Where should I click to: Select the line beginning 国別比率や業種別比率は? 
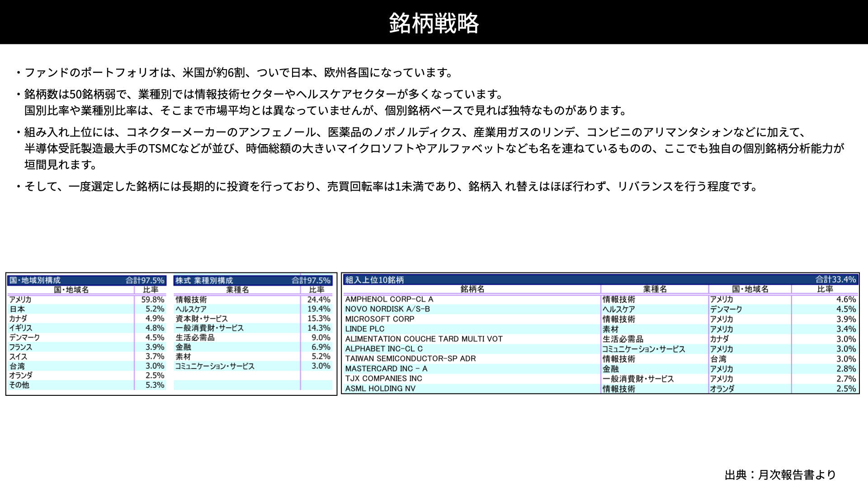coord(326,110)
